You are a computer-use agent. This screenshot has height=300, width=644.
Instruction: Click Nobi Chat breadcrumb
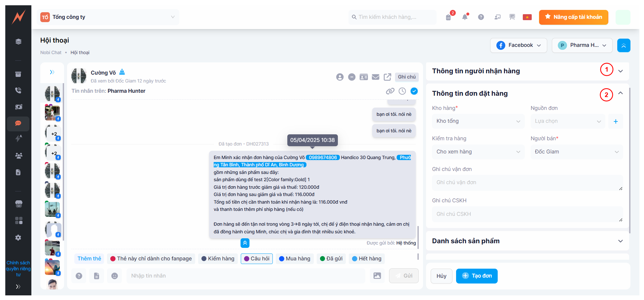point(51,52)
